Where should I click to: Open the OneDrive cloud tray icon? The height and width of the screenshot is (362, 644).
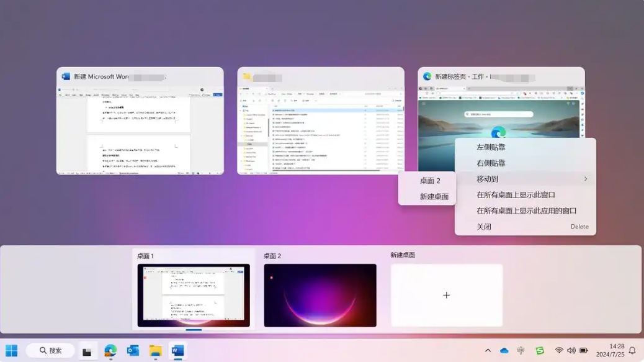(x=504, y=351)
